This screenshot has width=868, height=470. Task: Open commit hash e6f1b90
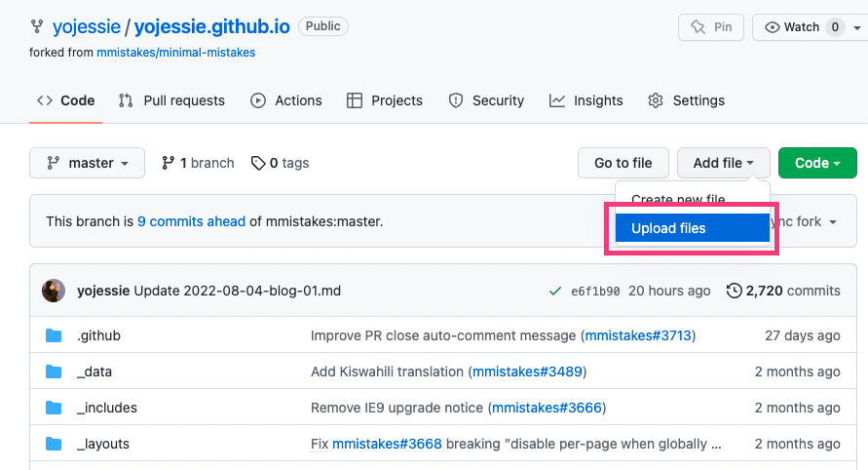tap(595, 292)
